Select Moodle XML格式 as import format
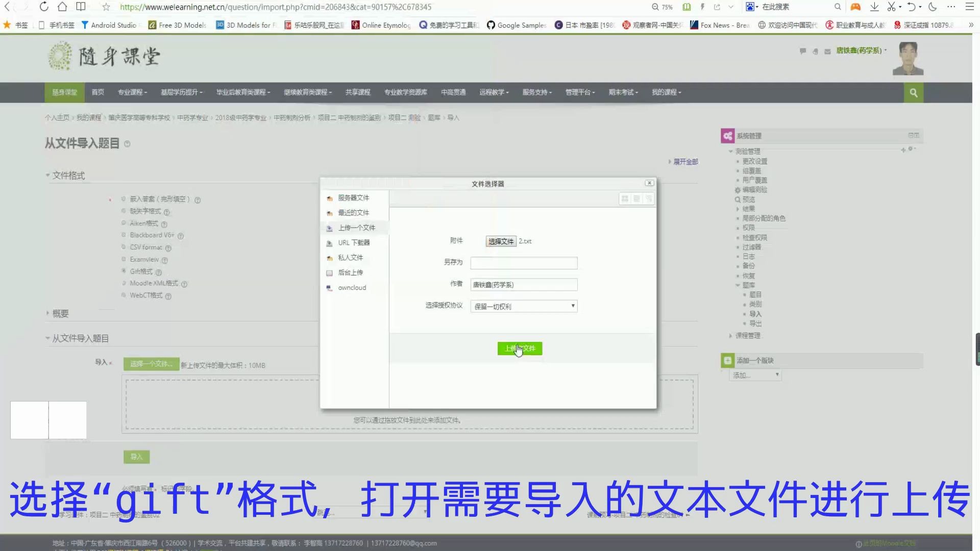Screen dimensions: 980x551 click(124, 283)
